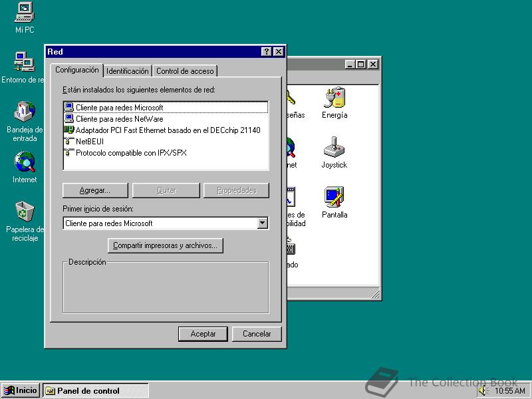
Task: Maximize the Panel de control window
Action: tap(361, 64)
